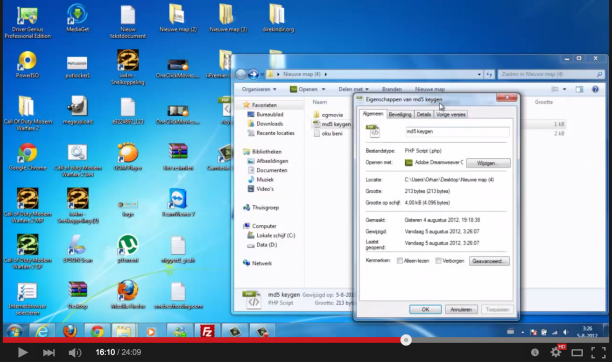Open the TeamViewer 7 desktop shortcut
Screen dimensions: 612x362
(x=178, y=203)
